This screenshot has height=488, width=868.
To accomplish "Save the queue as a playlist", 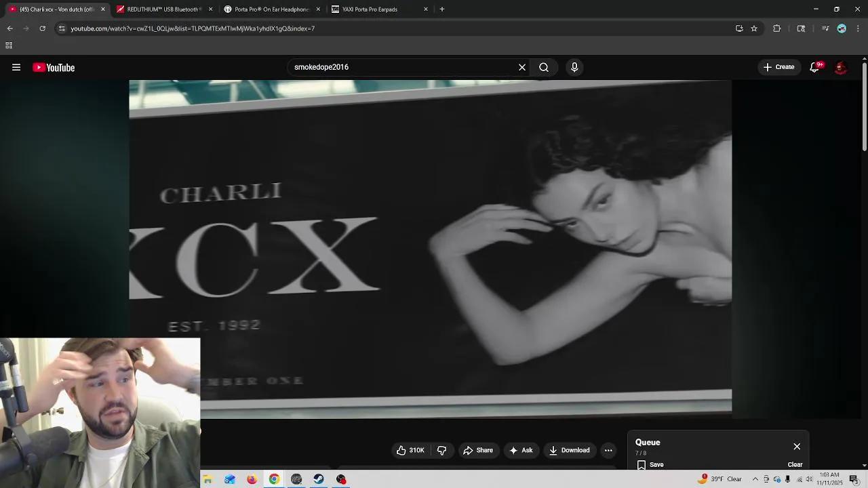I will click(650, 465).
